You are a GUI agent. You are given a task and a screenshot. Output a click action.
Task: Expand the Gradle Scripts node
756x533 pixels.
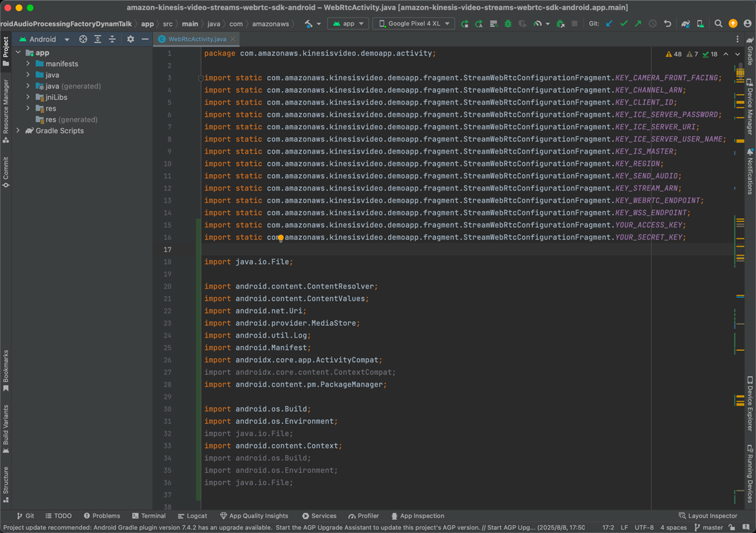19,131
